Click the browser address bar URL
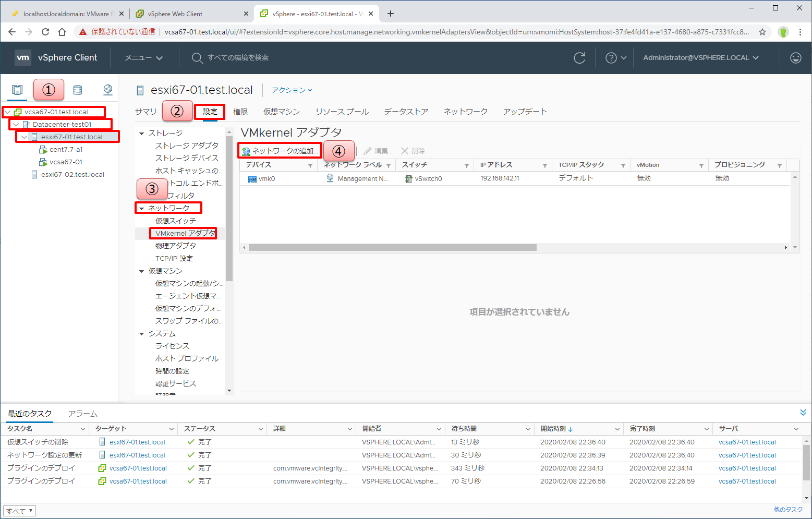 click(457, 32)
